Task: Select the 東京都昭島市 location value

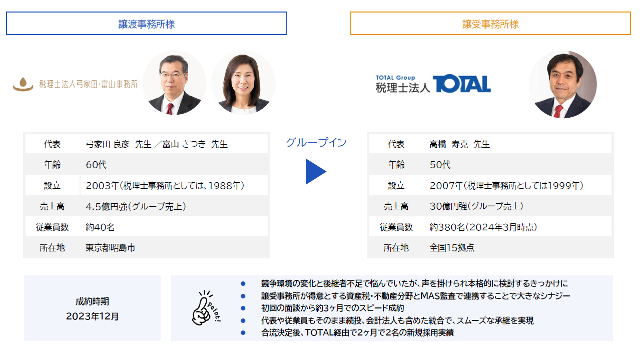Action: pos(110,248)
